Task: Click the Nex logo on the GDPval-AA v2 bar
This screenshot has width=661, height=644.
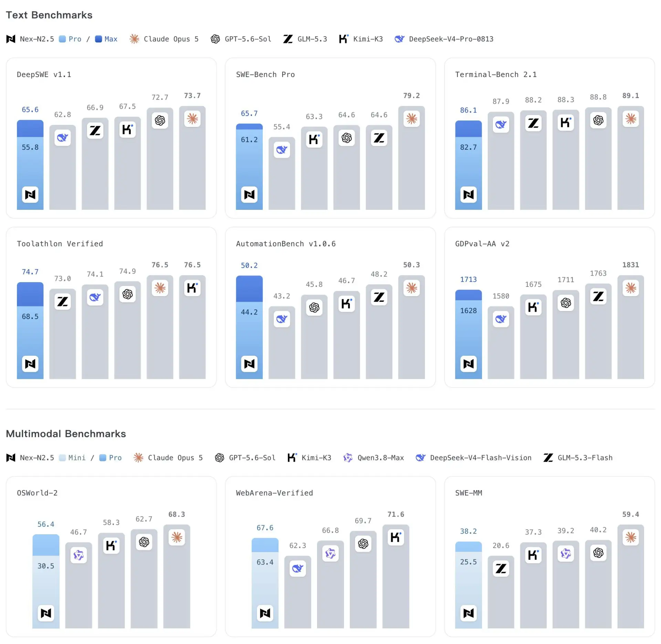Action: click(x=468, y=364)
